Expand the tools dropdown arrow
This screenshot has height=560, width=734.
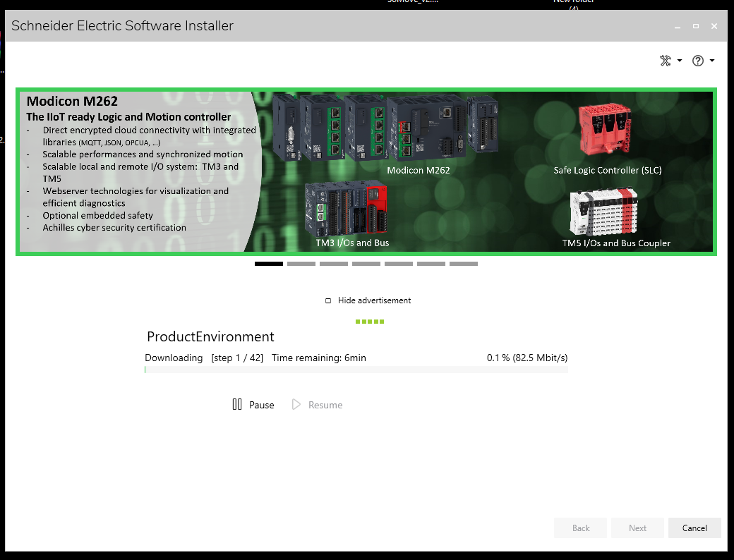pos(680,61)
